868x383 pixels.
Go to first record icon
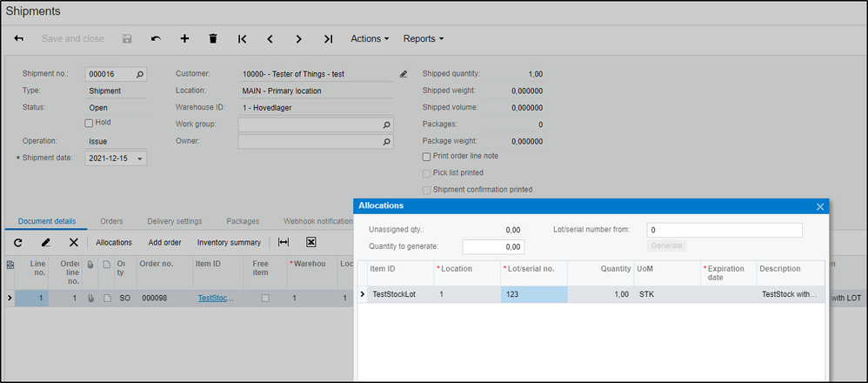[243, 39]
